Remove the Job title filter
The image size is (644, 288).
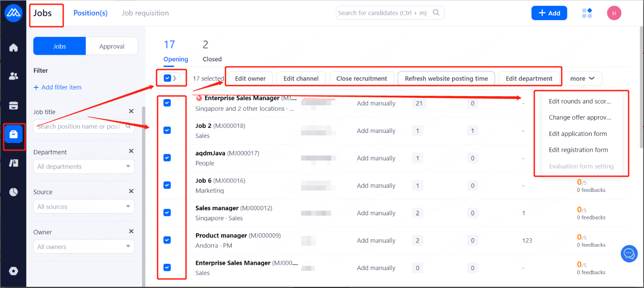(x=131, y=111)
